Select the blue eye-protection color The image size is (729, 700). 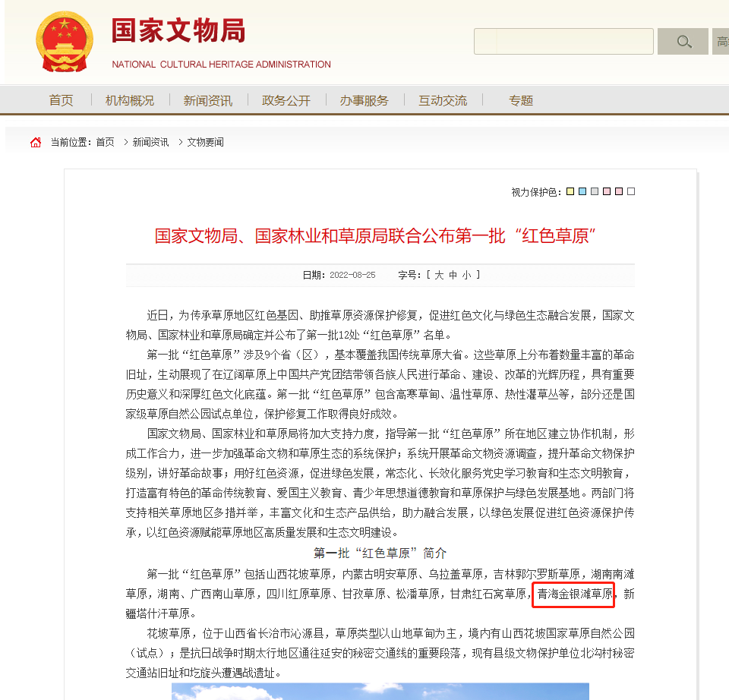tap(582, 191)
